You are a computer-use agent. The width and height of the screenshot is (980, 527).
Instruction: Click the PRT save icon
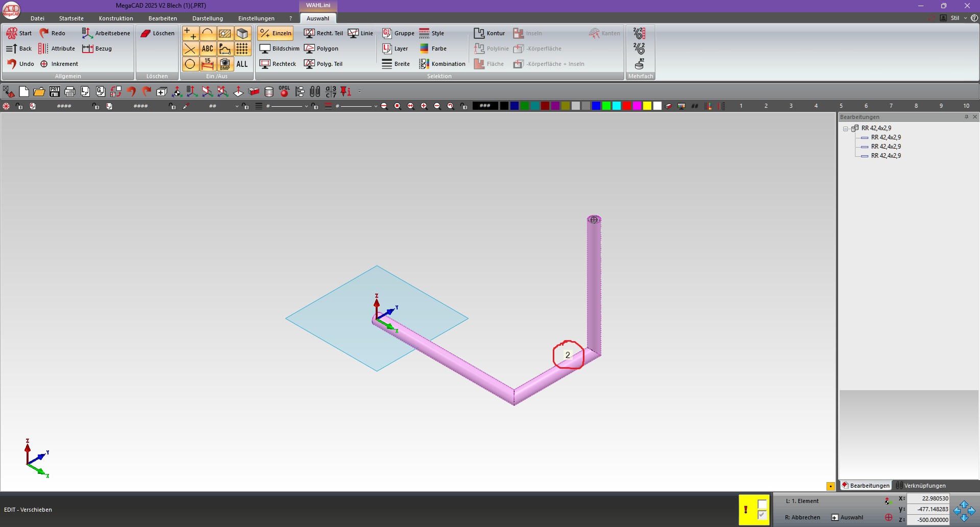click(x=55, y=91)
